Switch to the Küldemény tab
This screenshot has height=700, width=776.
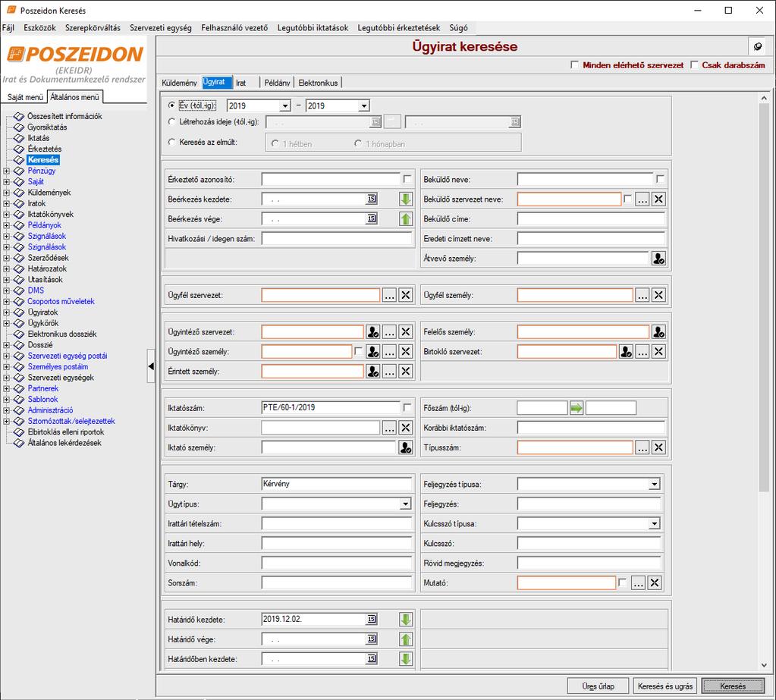tap(179, 83)
